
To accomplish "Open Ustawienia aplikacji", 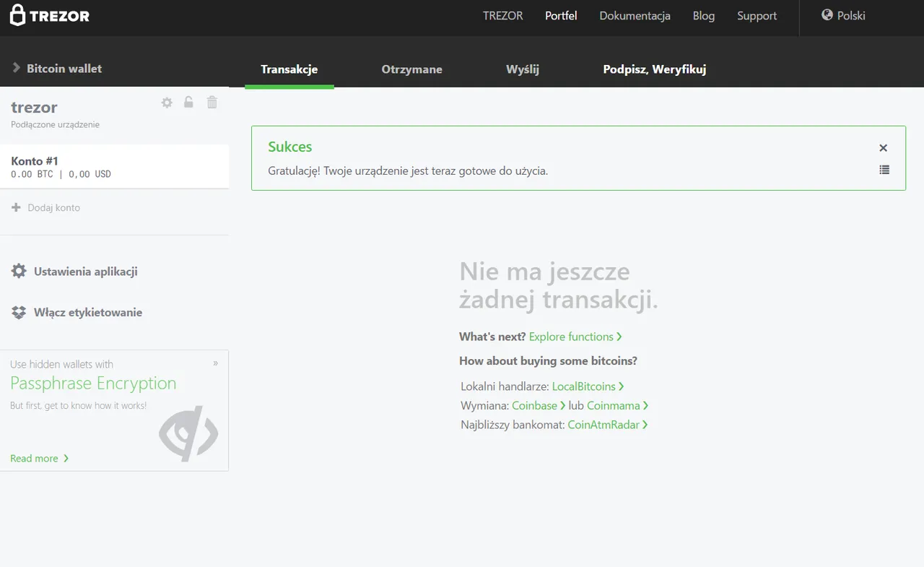I will click(x=74, y=272).
